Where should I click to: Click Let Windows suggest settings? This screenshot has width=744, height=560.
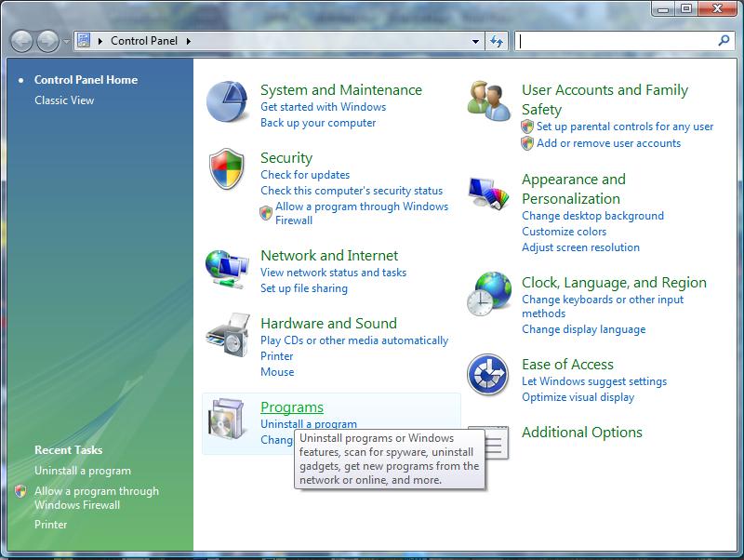pyautogui.click(x=594, y=381)
